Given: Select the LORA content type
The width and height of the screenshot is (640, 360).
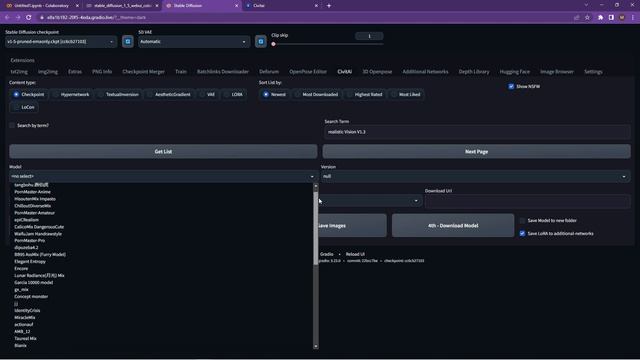Looking at the screenshot, I should [x=233, y=94].
